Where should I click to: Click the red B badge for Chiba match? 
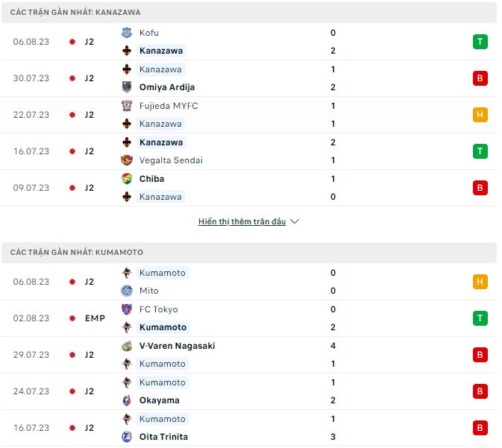tap(480, 188)
